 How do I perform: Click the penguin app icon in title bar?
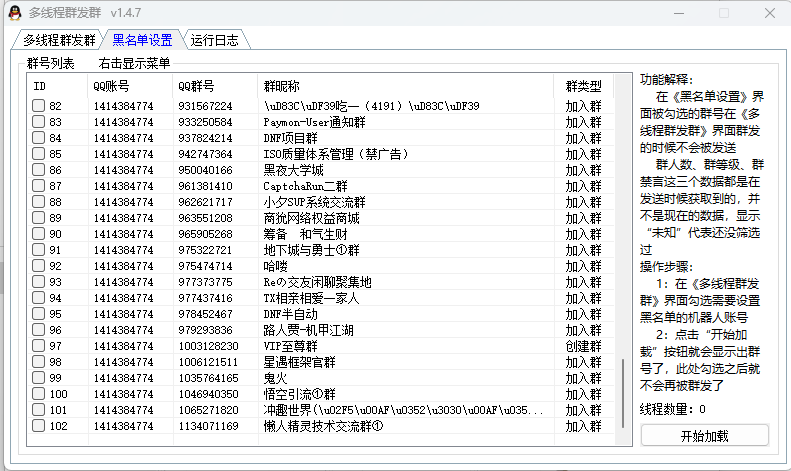(13, 13)
